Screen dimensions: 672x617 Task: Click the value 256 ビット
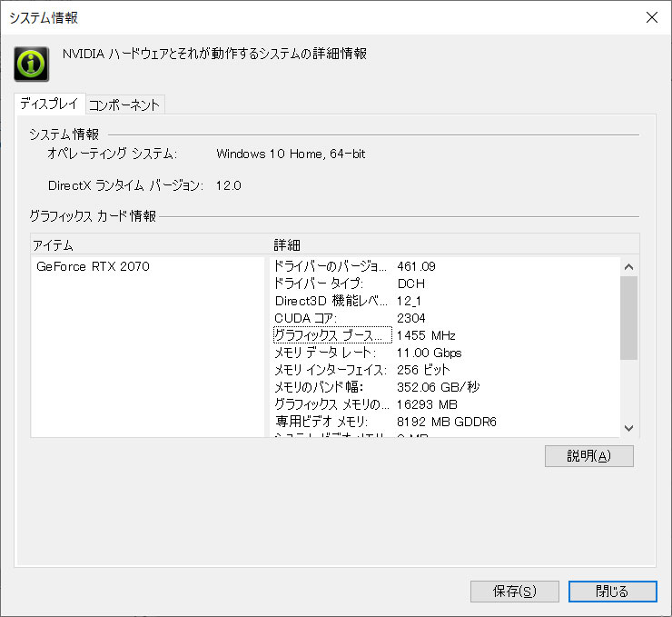423,370
